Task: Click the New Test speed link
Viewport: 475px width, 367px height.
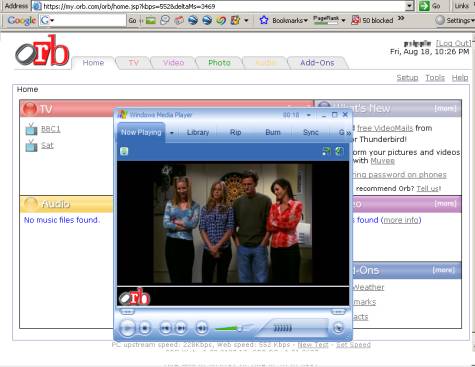Action: (313, 345)
